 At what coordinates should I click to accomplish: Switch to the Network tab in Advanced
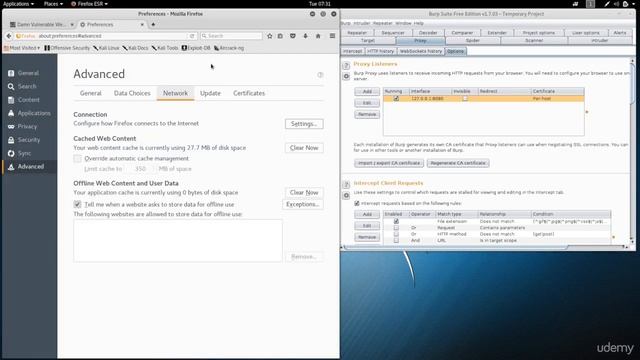pos(175,93)
